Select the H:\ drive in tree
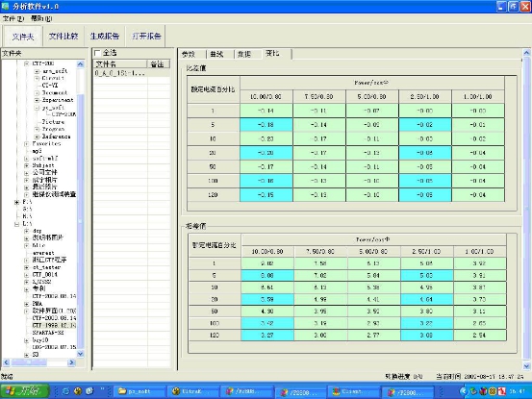 (27, 216)
